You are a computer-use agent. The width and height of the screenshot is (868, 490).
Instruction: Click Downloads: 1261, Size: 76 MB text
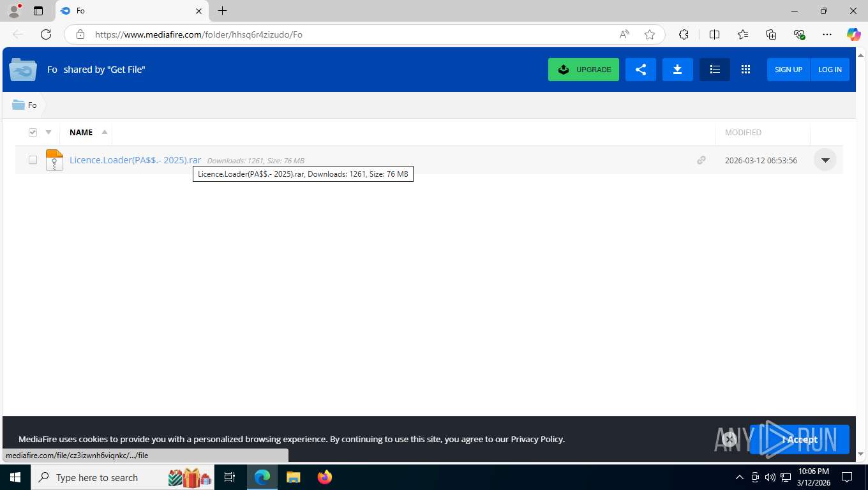coord(255,161)
